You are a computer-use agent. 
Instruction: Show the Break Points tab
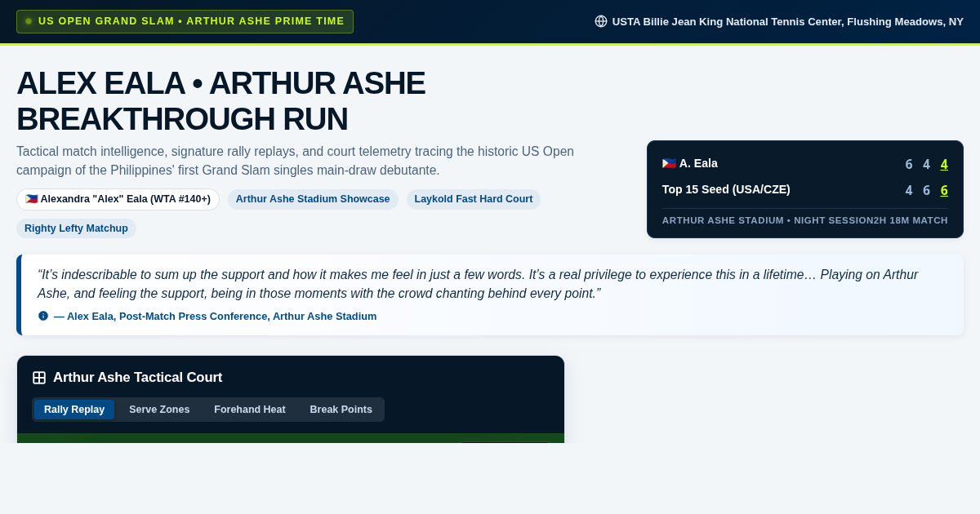[341, 410]
